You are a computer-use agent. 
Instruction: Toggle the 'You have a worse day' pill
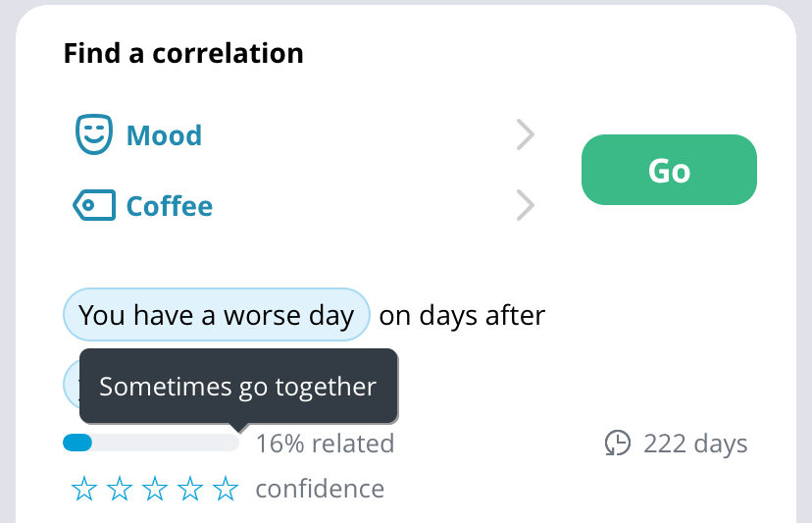point(217,315)
